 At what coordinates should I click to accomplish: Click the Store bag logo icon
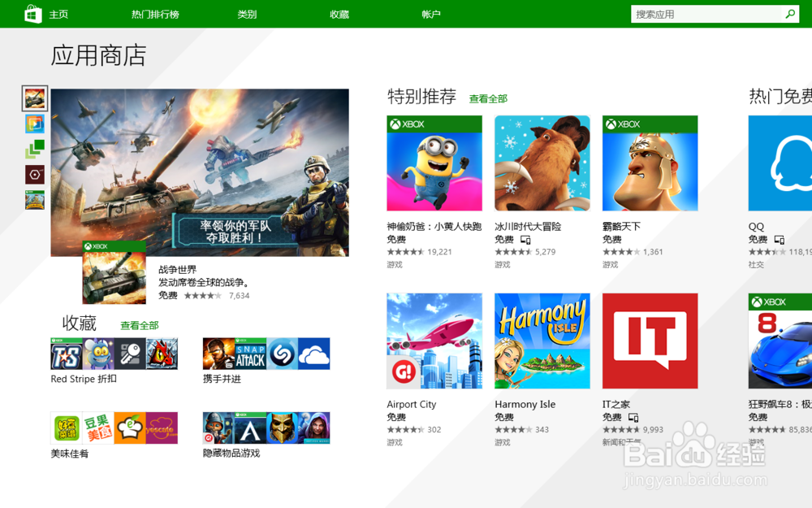33,14
